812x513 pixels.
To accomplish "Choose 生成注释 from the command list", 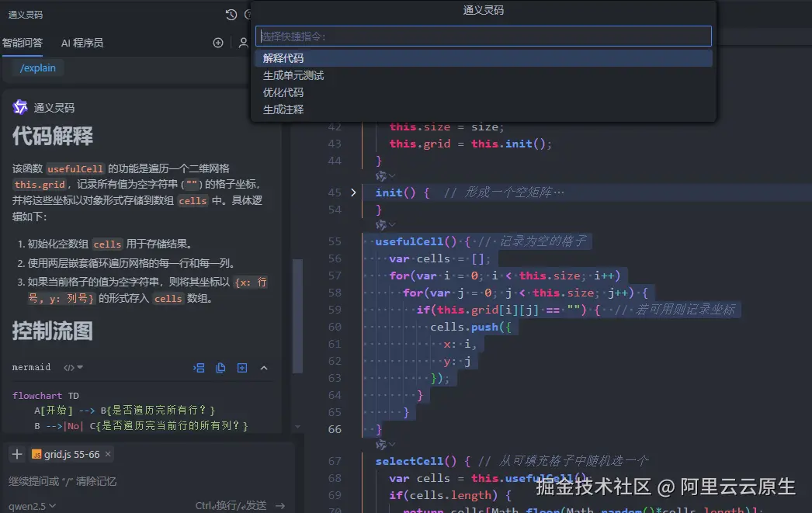I will coord(483,109).
